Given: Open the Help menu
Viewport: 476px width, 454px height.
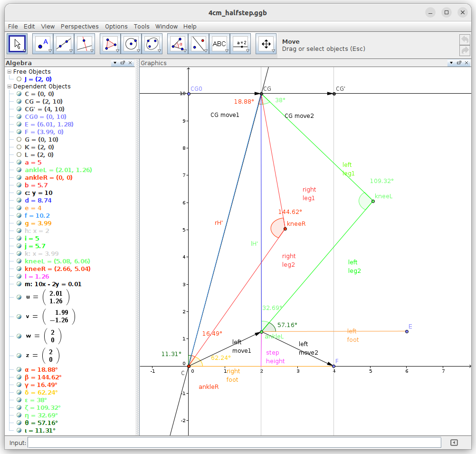Looking at the screenshot, I should [x=190, y=27].
